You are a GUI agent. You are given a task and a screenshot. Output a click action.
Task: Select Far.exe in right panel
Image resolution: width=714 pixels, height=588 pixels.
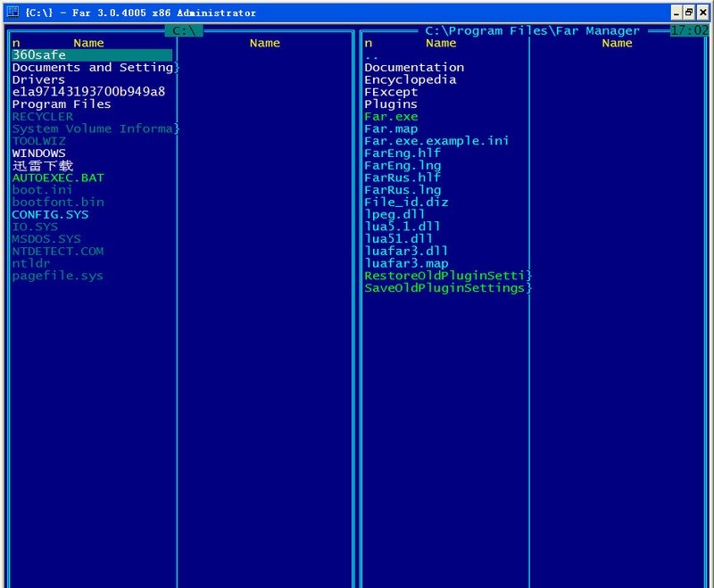tap(391, 117)
